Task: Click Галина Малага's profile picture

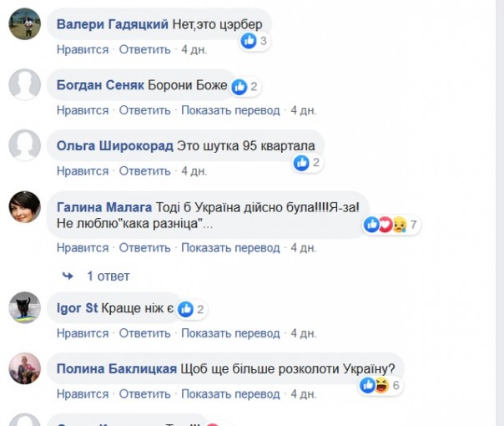Action: pos(24,206)
